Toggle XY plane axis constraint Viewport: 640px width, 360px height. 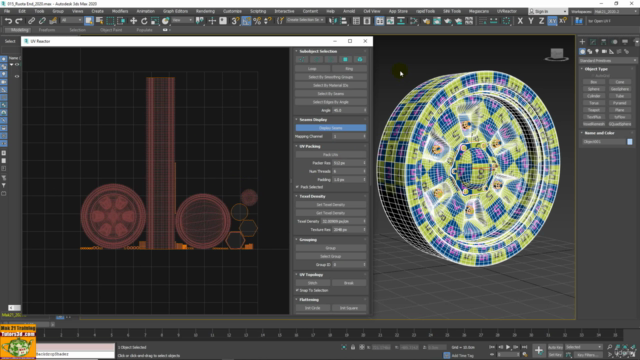[x=552, y=21]
